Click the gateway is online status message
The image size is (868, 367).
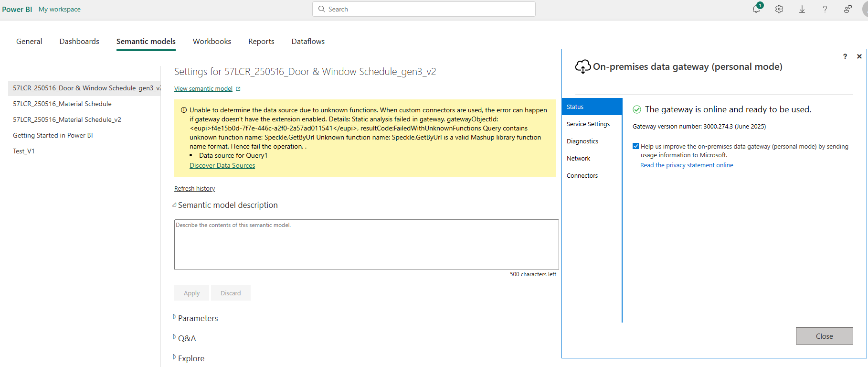[x=728, y=109]
